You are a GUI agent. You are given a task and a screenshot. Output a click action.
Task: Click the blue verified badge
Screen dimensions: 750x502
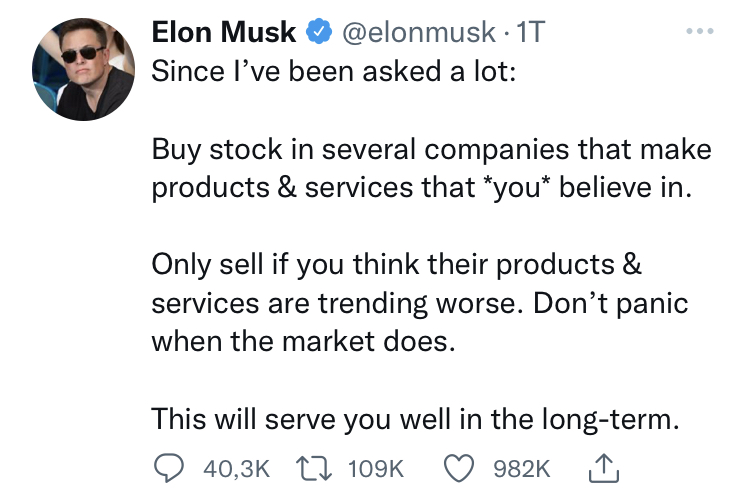pos(318,33)
